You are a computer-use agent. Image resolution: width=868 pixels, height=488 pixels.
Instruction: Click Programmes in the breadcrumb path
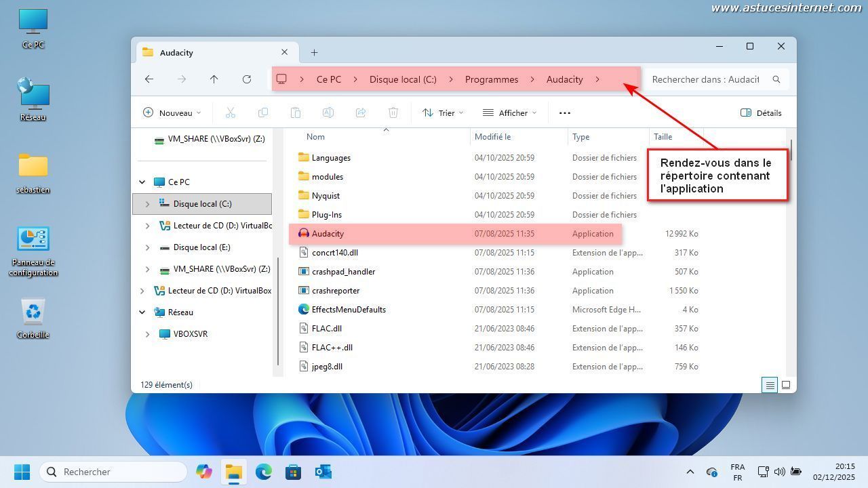click(492, 79)
